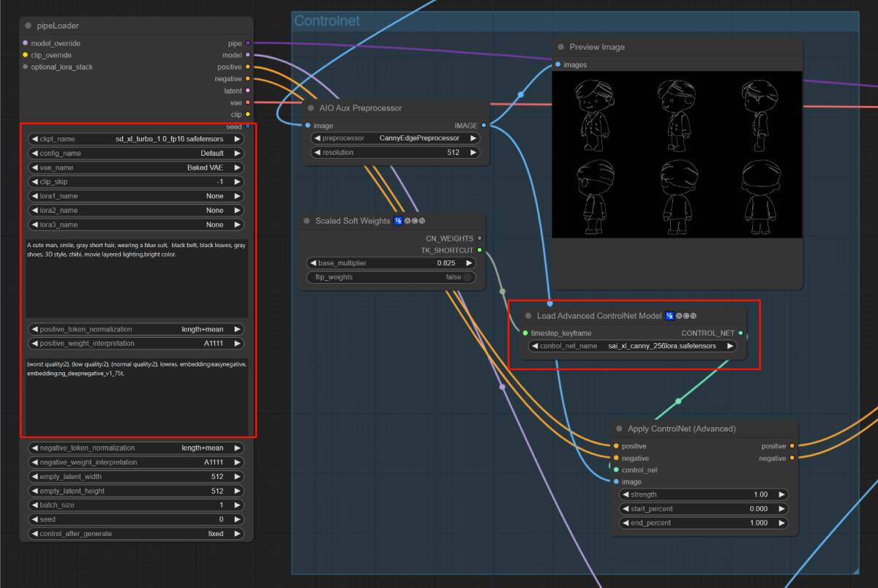
Task: Click the AIO Aux Preprocessor collapse dot
Action: (x=311, y=108)
